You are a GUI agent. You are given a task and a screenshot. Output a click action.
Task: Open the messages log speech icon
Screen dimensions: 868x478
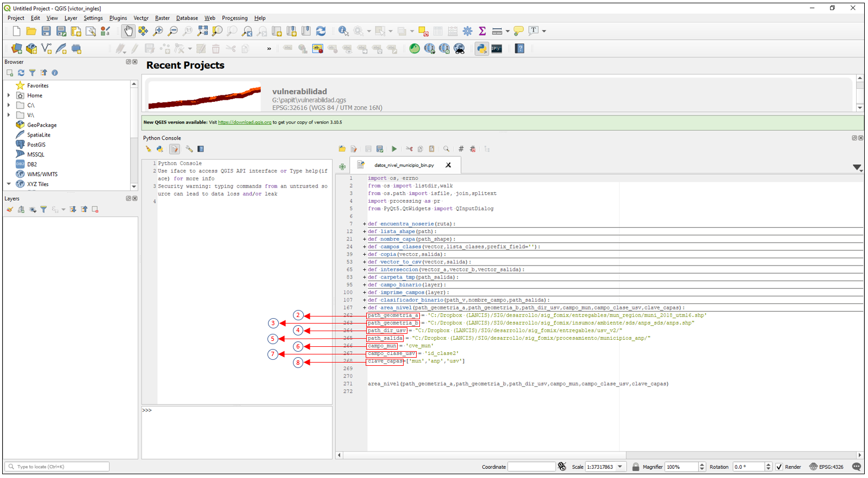point(857,467)
